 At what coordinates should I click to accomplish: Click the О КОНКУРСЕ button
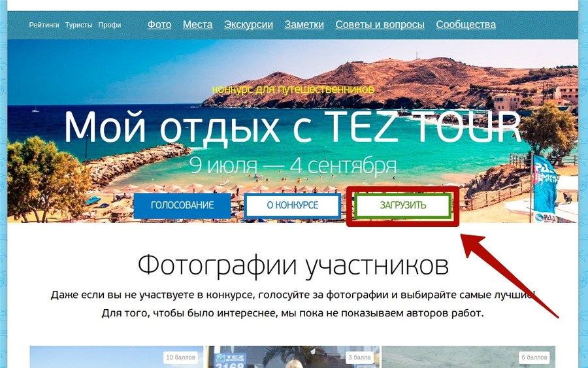(293, 205)
